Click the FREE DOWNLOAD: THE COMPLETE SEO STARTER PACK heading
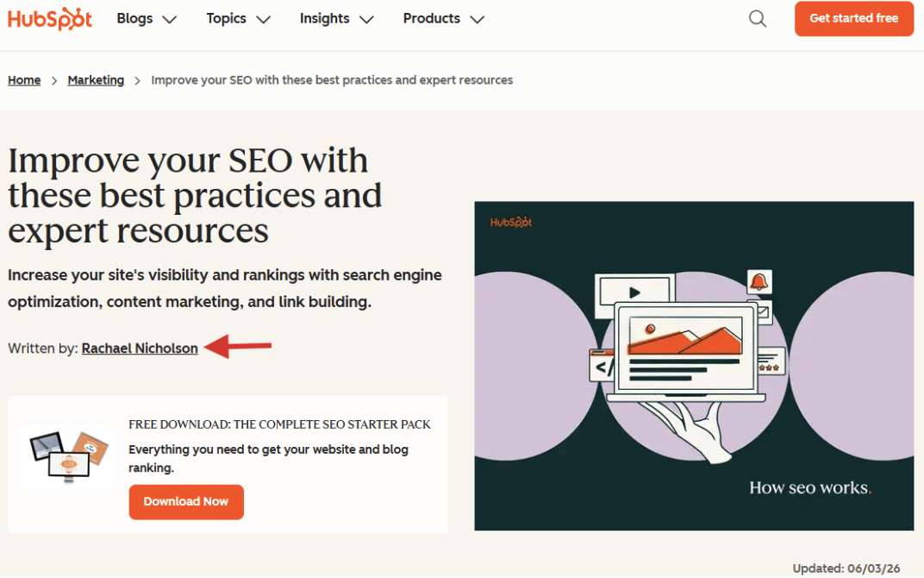The image size is (924, 578). point(279,424)
